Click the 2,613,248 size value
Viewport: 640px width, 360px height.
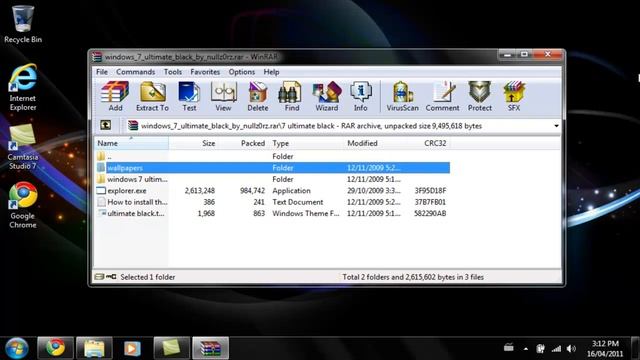[x=200, y=191]
